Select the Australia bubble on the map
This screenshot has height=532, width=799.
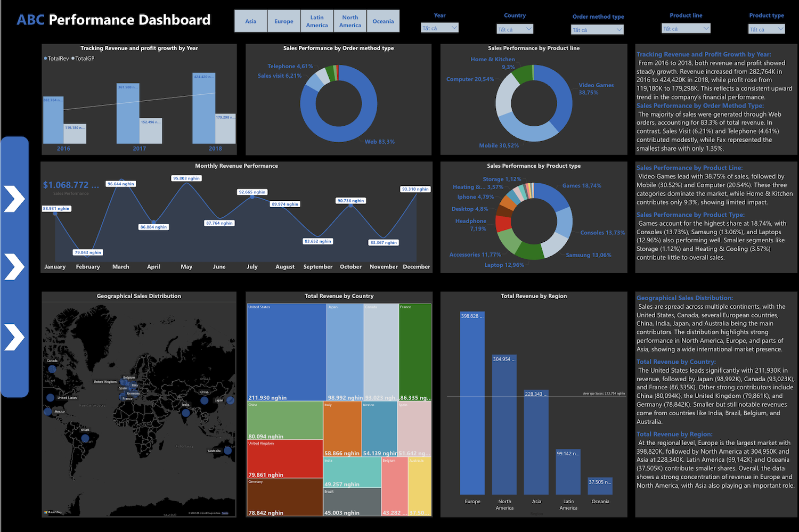tap(228, 451)
